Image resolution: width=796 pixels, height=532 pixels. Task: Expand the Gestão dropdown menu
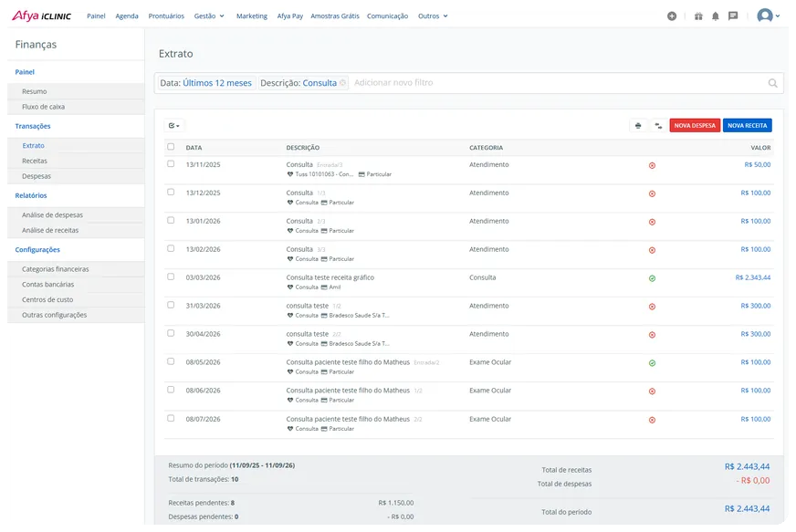click(209, 16)
